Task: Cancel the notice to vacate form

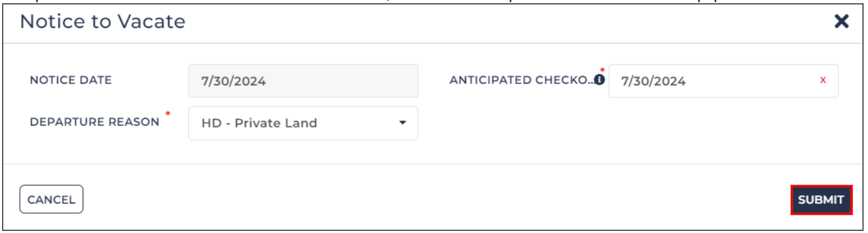Action: [x=51, y=199]
